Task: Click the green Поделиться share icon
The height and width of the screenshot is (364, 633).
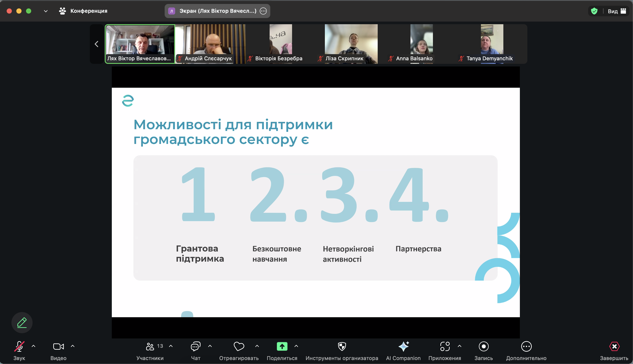Action: click(x=282, y=346)
